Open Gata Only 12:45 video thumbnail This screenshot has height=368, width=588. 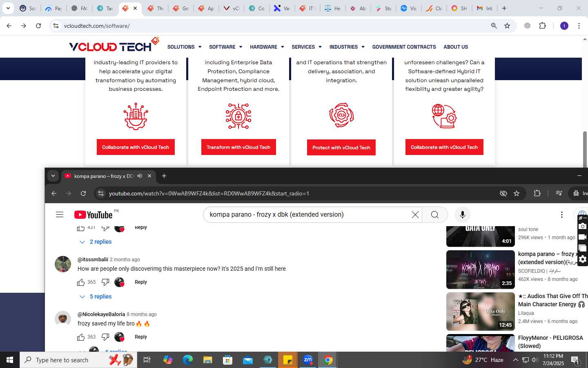point(481,312)
